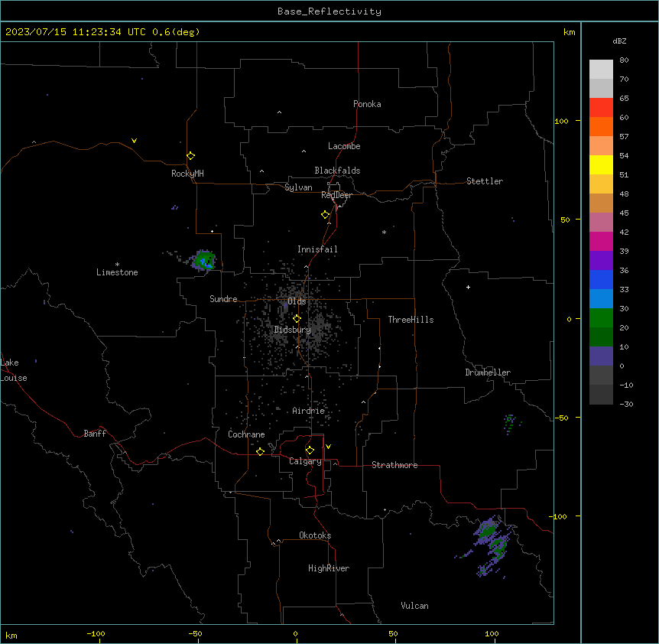Click the green 30 dBZ legend swatch
Image resolution: width=659 pixels, height=644 pixels.
(x=601, y=318)
